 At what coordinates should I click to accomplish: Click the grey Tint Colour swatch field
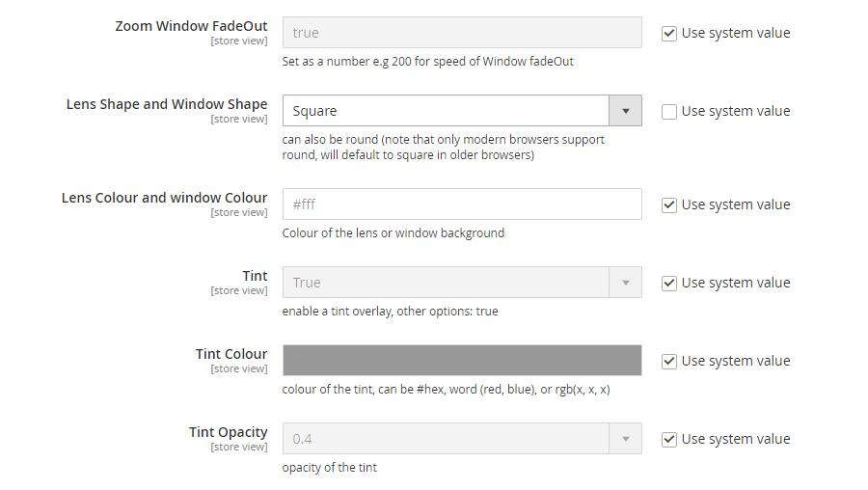[462, 360]
